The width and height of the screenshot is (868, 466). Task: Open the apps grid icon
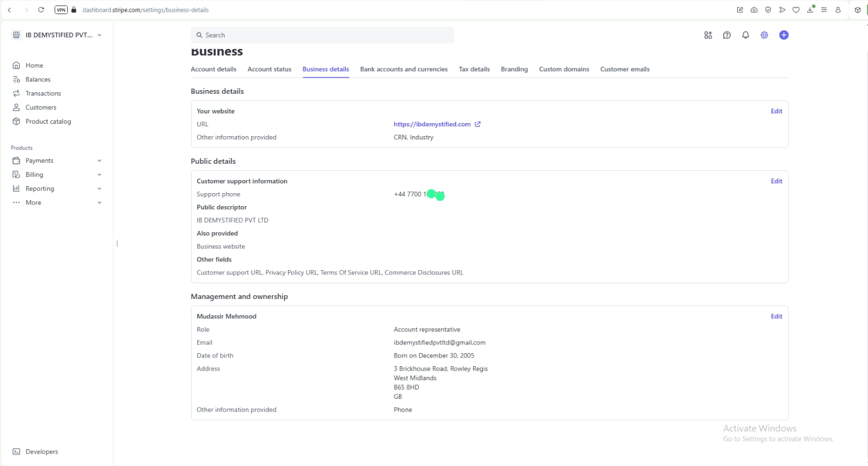708,35
